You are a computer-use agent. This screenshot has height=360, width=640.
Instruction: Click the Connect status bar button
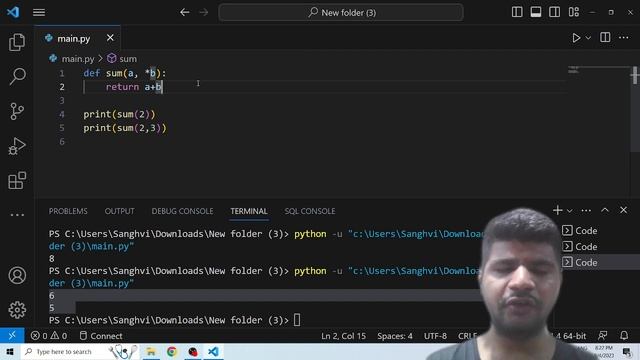[100, 336]
